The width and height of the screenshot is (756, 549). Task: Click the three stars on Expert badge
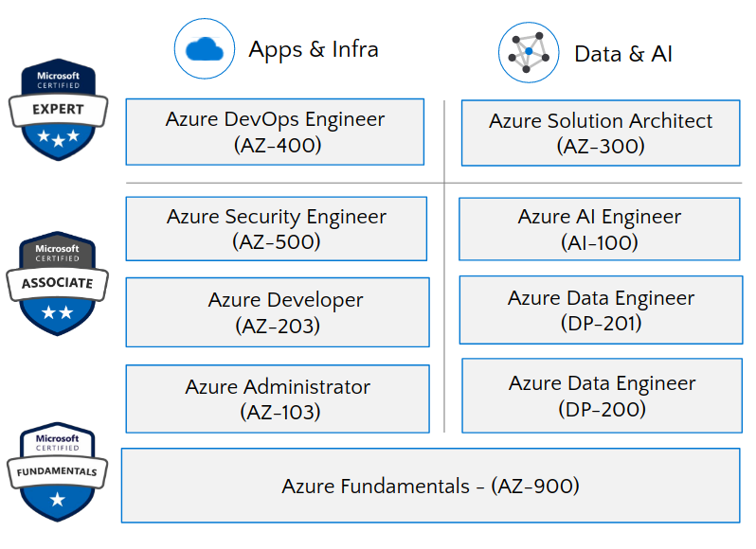point(59,138)
